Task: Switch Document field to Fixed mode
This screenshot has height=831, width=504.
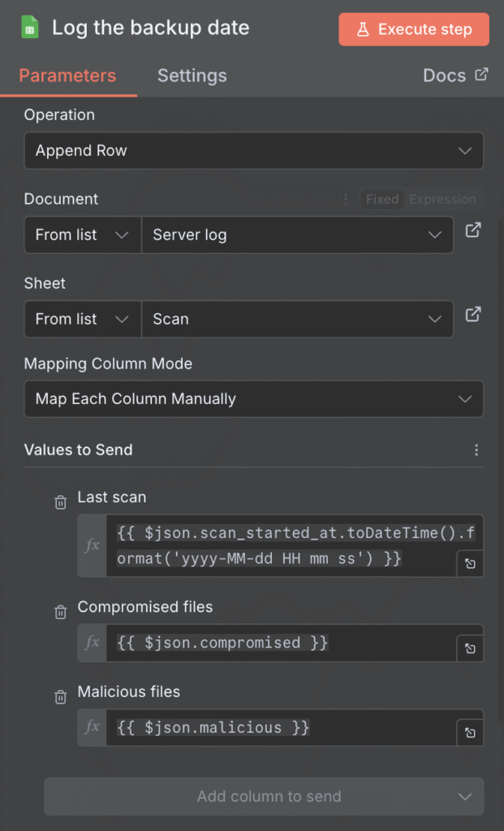Action: click(381, 199)
